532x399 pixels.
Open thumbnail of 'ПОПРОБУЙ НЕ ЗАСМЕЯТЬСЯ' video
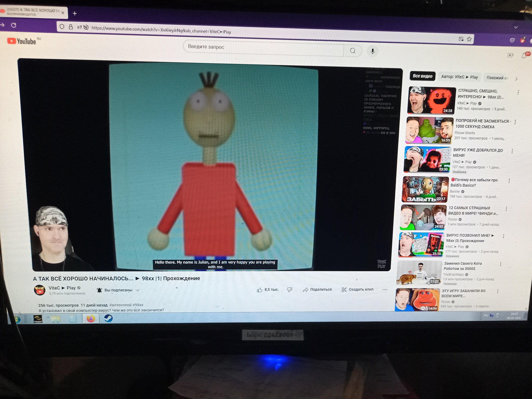(x=429, y=130)
